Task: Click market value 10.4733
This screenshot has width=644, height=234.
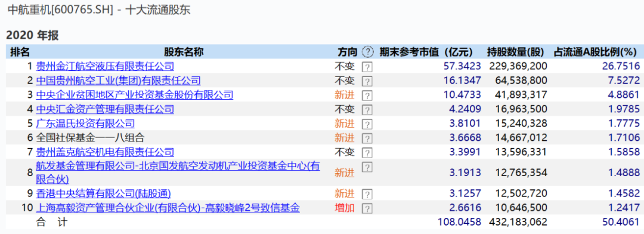Action: (x=462, y=95)
